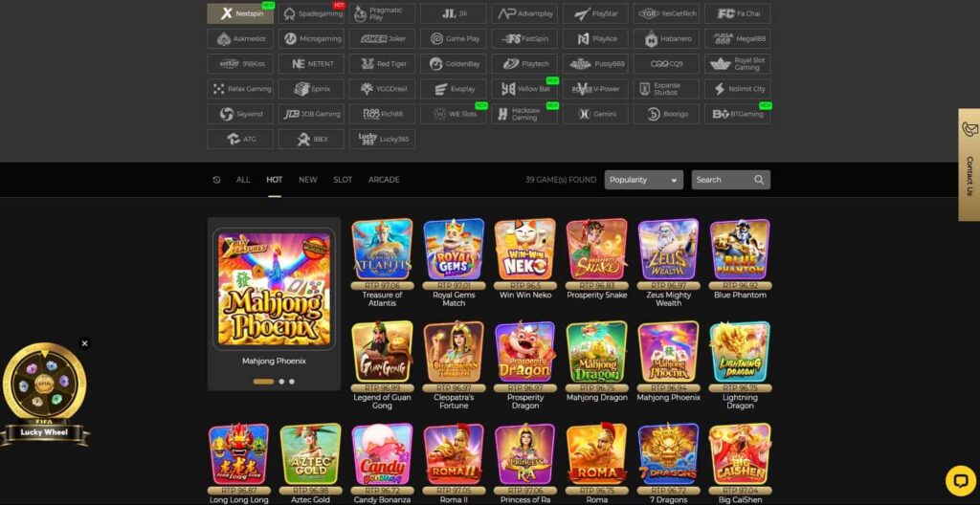Open the IBEX provider
The height and width of the screenshot is (505, 980).
tap(311, 139)
